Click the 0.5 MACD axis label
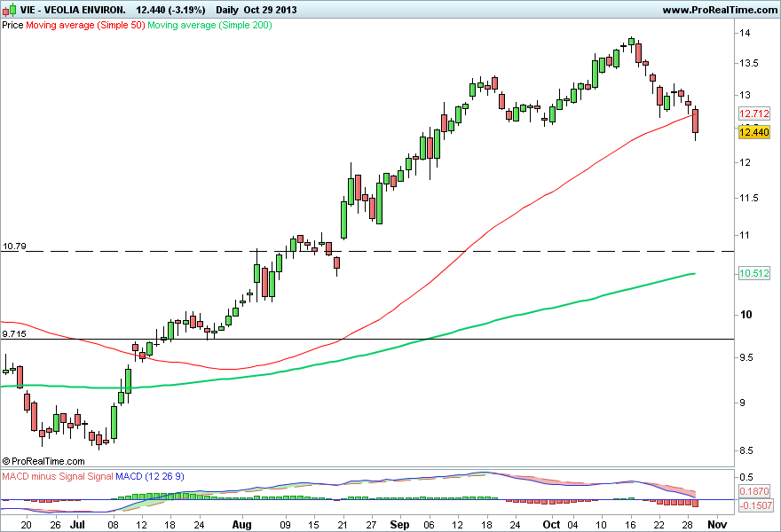Image resolution: width=781 pixels, height=532 pixels. (746, 477)
